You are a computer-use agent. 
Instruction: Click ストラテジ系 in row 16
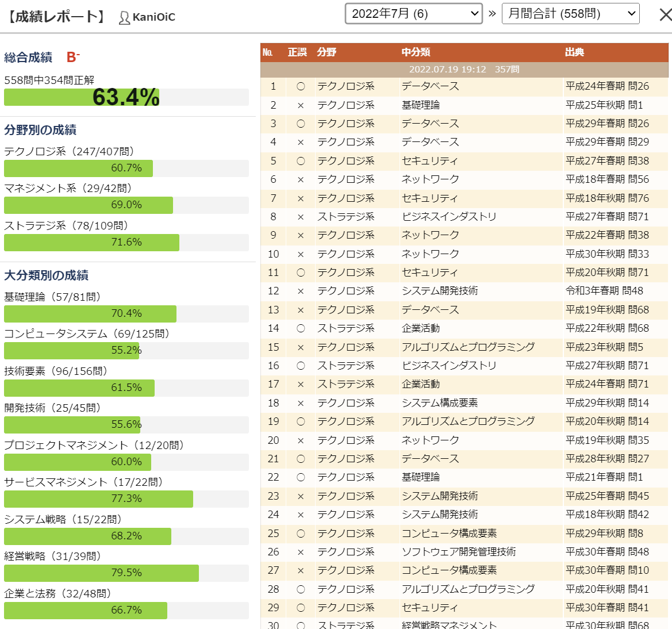[346, 365]
